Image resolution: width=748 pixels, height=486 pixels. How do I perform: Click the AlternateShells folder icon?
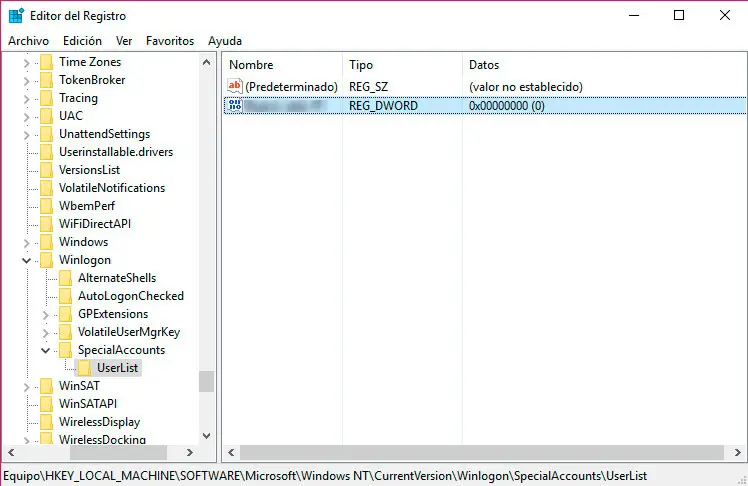(x=65, y=278)
